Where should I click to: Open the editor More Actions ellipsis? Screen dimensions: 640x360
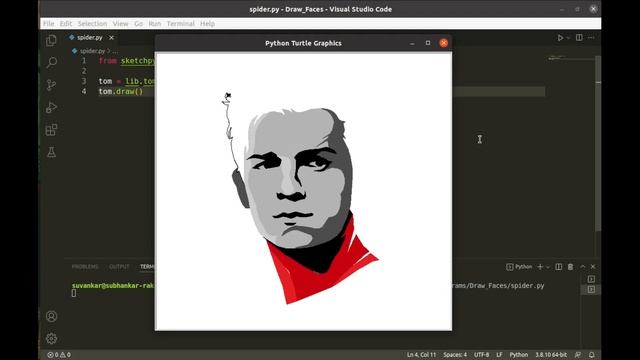(x=591, y=38)
